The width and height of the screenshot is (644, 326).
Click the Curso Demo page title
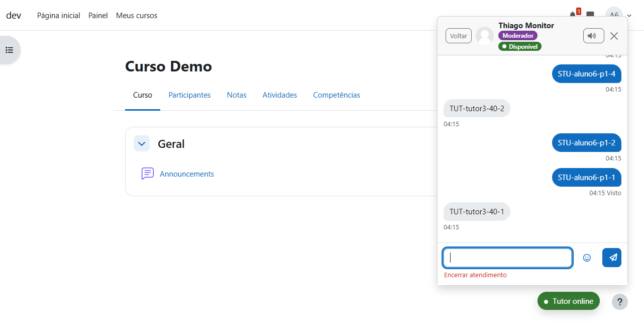tap(168, 66)
